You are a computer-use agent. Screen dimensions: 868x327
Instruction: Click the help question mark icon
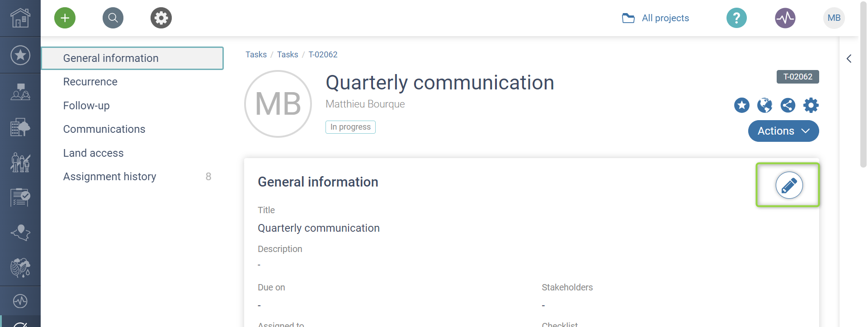click(736, 18)
